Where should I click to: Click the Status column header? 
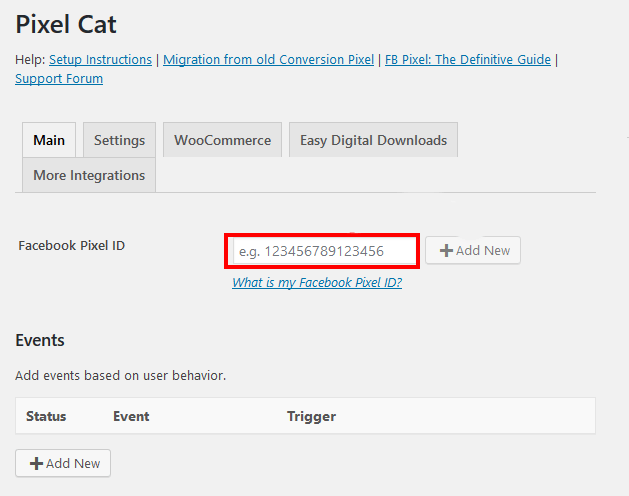click(46, 416)
